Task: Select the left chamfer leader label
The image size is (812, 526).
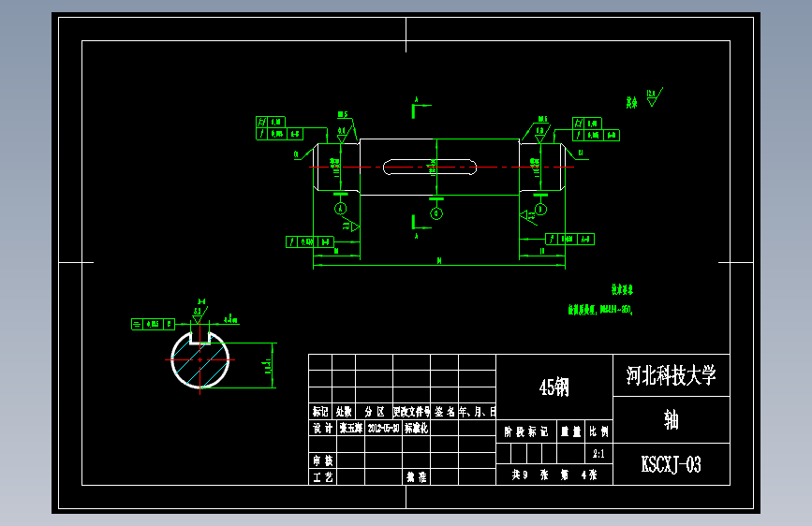Action: coord(297,153)
